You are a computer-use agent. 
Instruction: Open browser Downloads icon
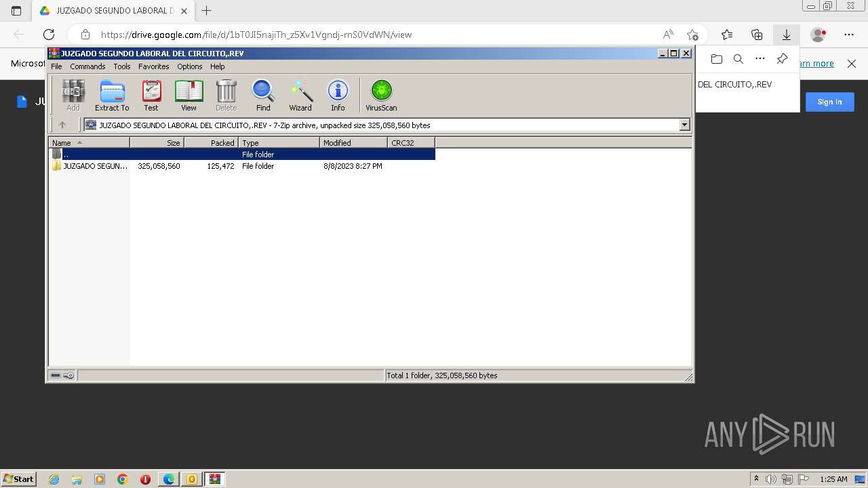click(x=787, y=35)
